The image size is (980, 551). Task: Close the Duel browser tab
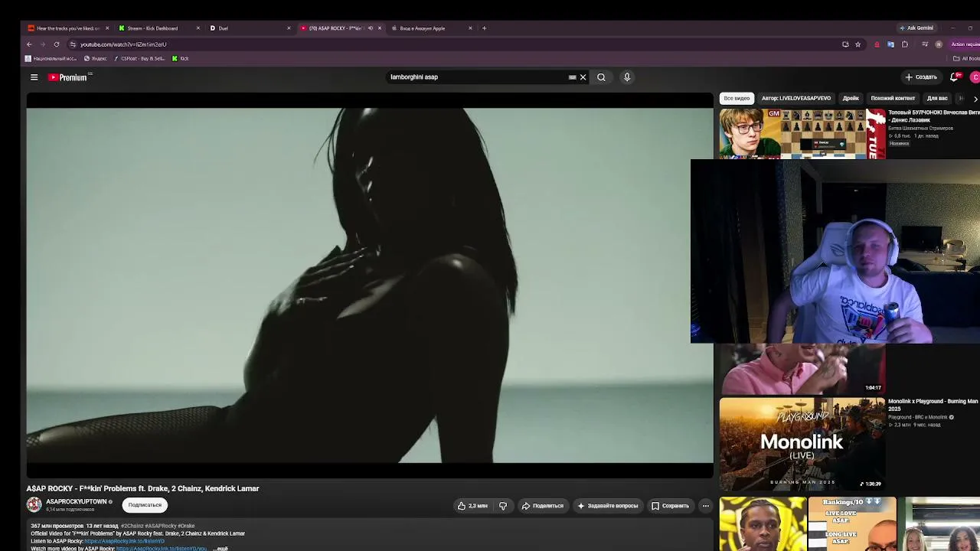pyautogui.click(x=289, y=28)
